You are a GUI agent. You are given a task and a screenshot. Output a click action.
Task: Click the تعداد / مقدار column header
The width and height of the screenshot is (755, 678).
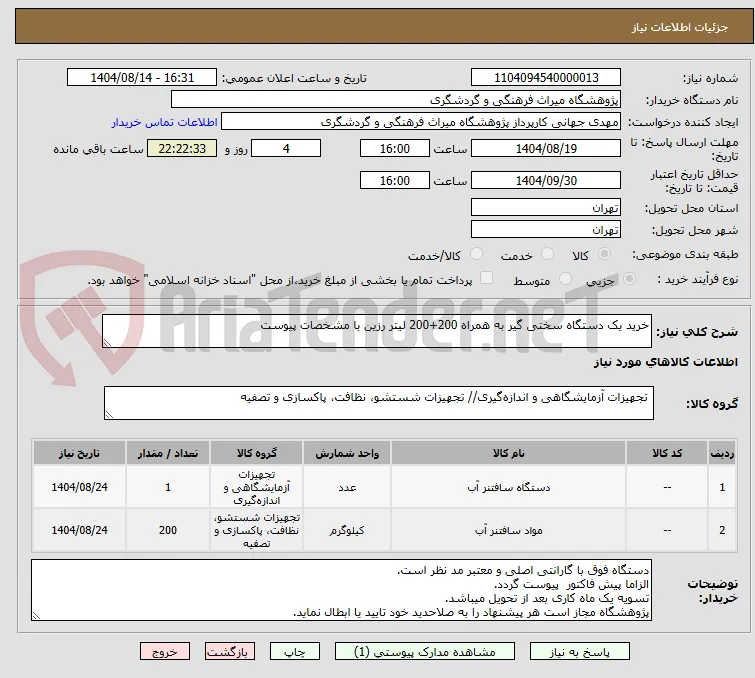pyautogui.click(x=168, y=454)
